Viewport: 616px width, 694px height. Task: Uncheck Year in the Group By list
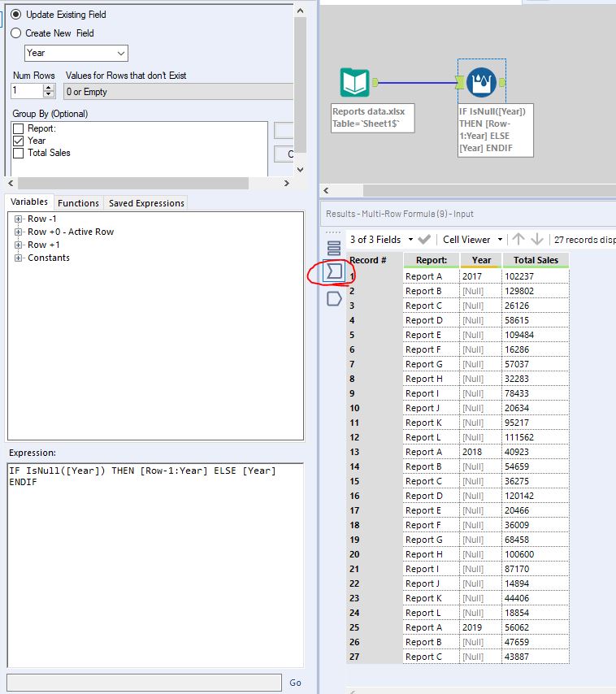(19, 141)
